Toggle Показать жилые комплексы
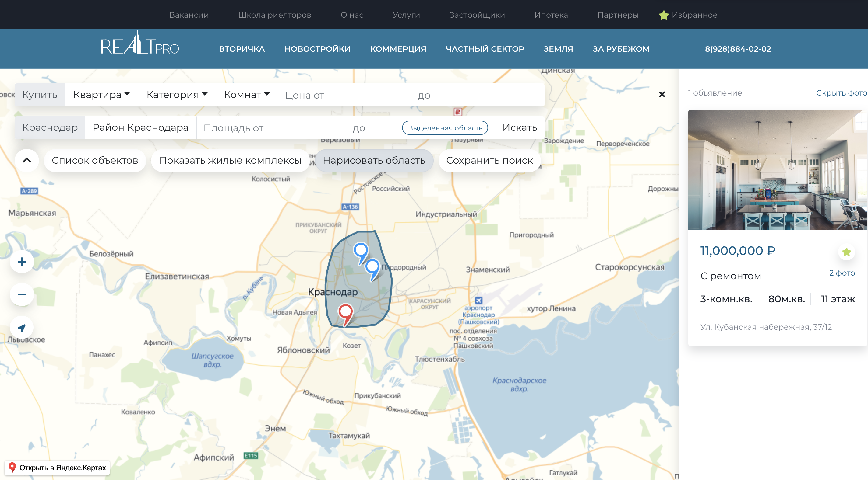This screenshot has width=868, height=480. coord(230,161)
